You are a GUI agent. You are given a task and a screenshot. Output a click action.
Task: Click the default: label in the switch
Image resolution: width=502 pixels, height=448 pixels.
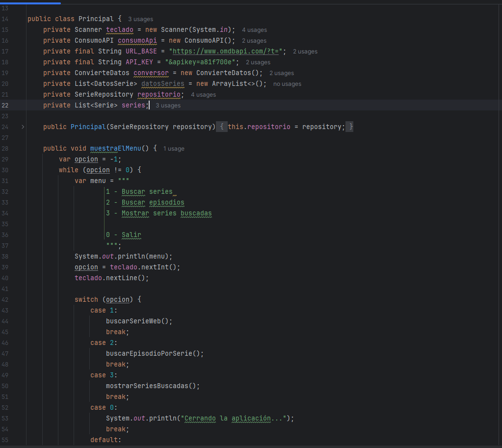(x=106, y=440)
